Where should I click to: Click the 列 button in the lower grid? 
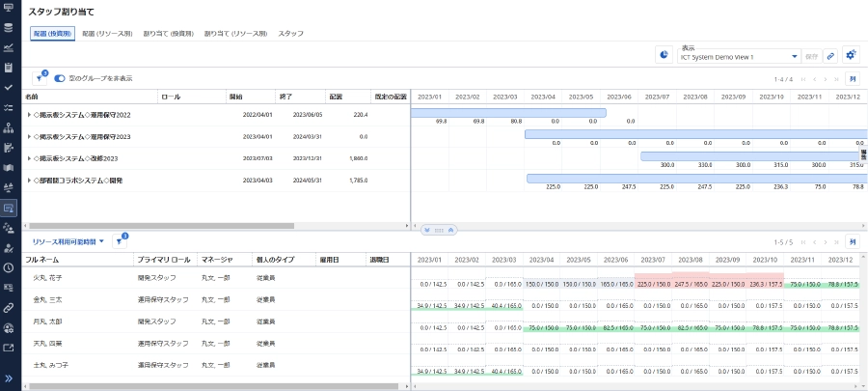[852, 242]
